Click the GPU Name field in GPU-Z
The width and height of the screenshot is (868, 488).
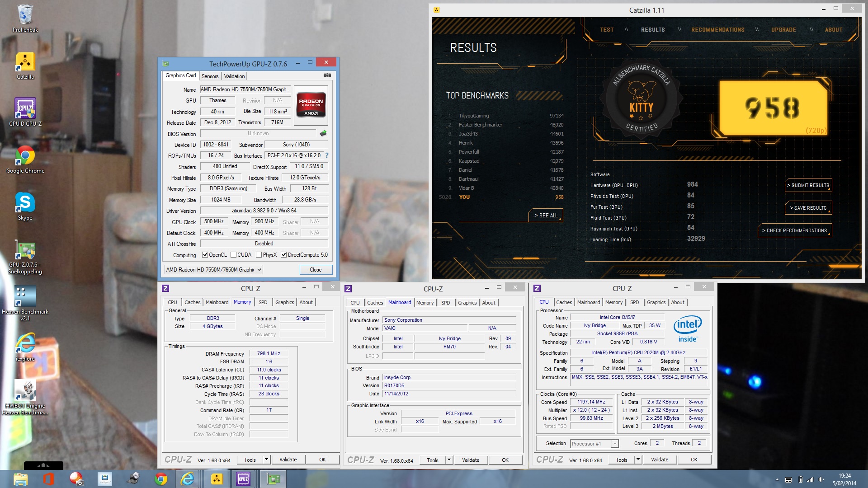pyautogui.click(x=245, y=89)
